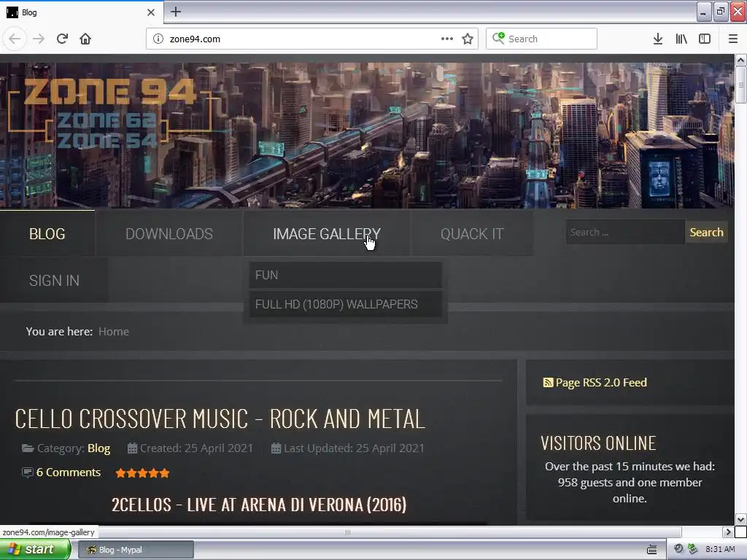Close the Blog tab
The width and height of the screenshot is (747, 560).
pos(150,12)
